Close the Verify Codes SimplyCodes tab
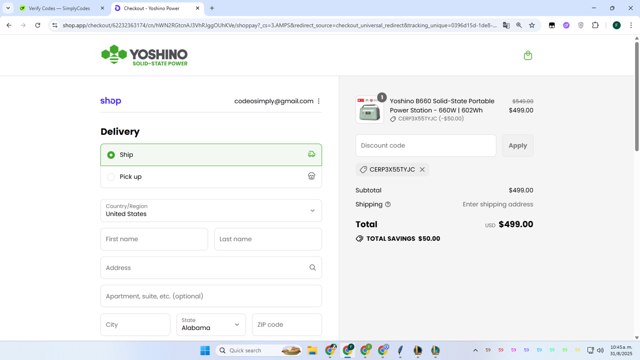The width and height of the screenshot is (640, 360). coord(102,8)
